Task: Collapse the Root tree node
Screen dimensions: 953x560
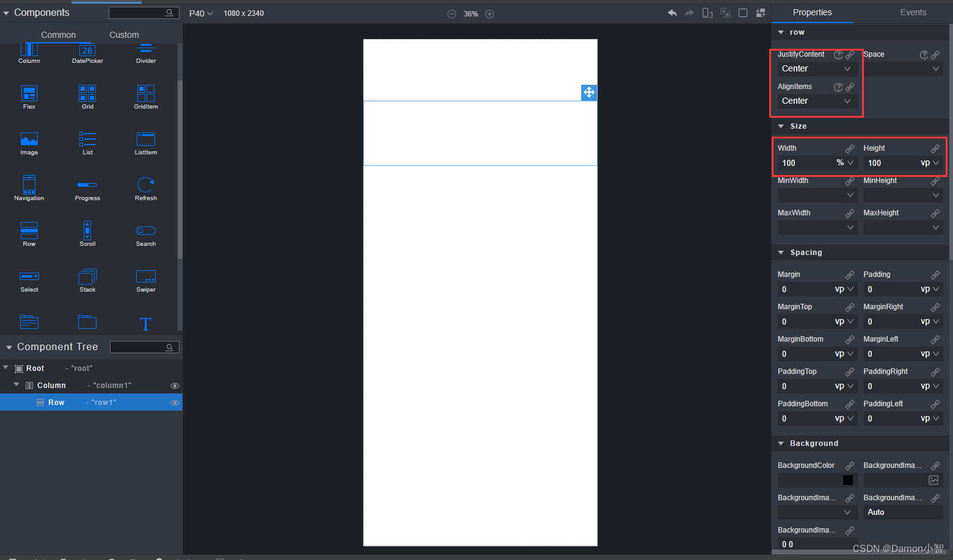Action: [x=5, y=368]
